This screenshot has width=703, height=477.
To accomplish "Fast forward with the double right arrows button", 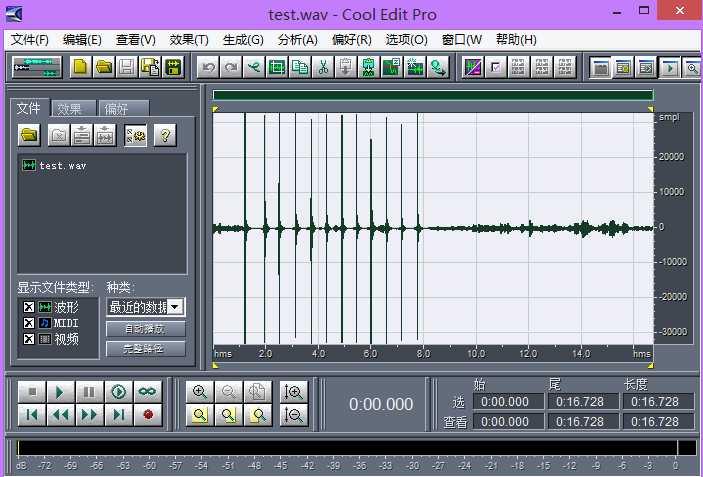I will [x=89, y=415].
